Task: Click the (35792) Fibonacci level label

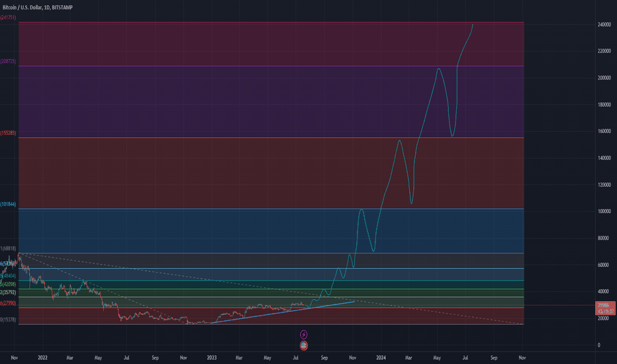Action: coord(8,293)
